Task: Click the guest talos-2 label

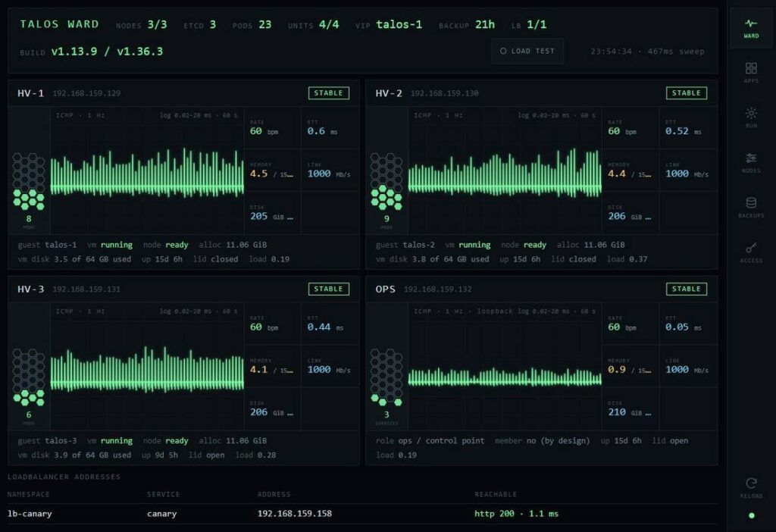Action: (x=405, y=245)
